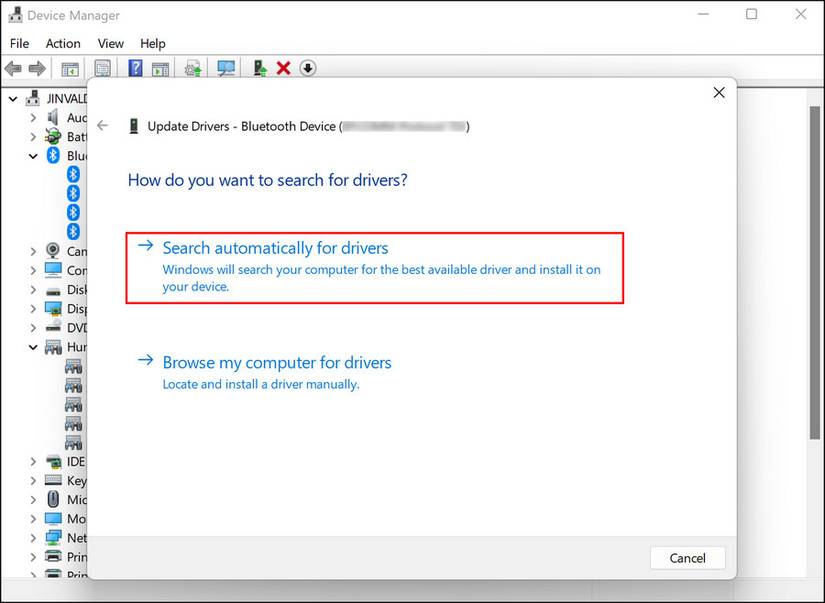Click the green arrow Enable device toolbar icon
The width and height of the screenshot is (825, 603).
coord(260,68)
